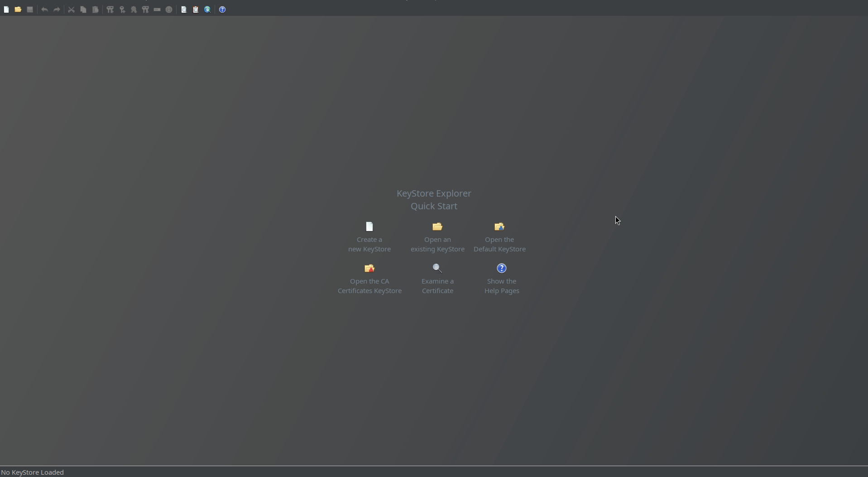Click the Examine Clipboard toolbar icon
Viewport: 868px width, 477px height.
click(x=196, y=10)
